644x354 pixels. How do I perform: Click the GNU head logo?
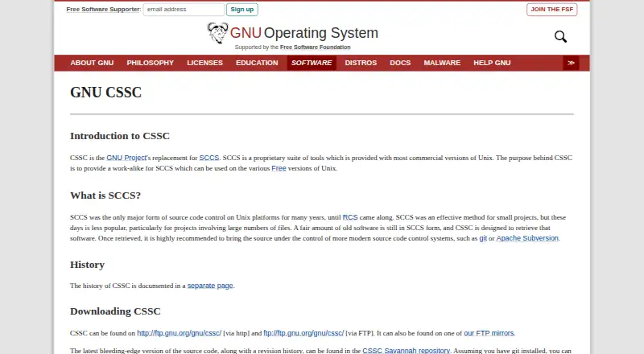click(x=217, y=33)
